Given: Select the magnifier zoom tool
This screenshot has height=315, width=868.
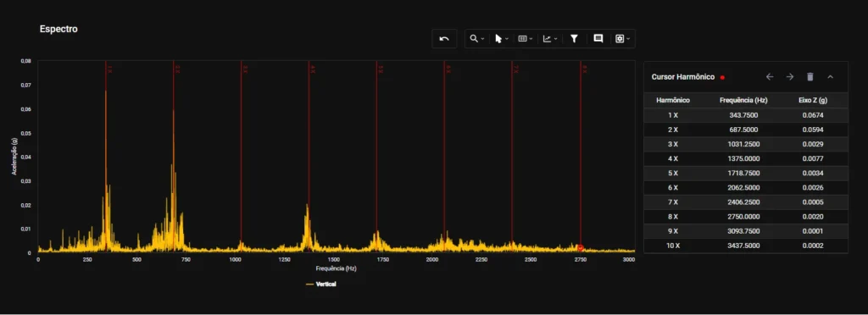Looking at the screenshot, I should coord(473,39).
